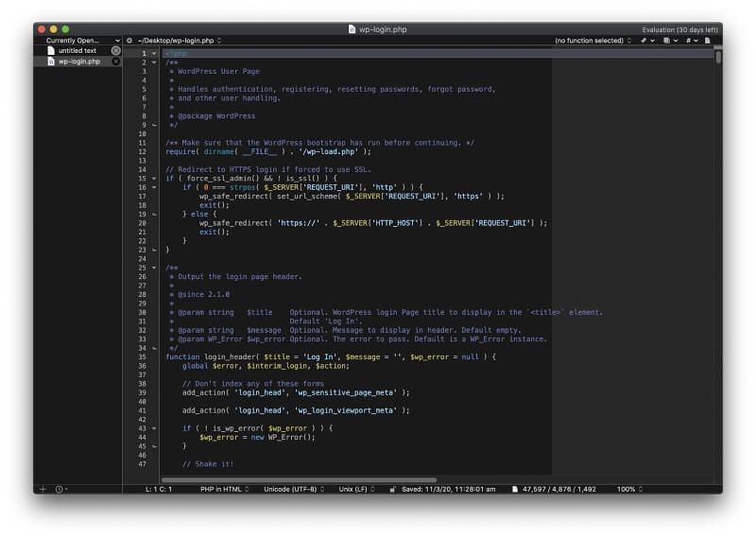Open the recent files clock icon menu

click(x=61, y=489)
